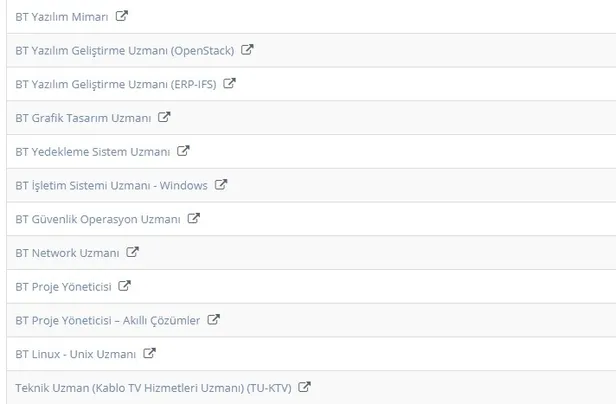
Task: Open external icon next to OpenStack position
Action: point(247,49)
